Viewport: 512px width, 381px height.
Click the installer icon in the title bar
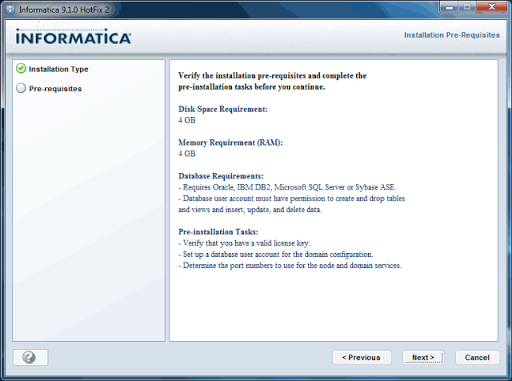pos(10,10)
